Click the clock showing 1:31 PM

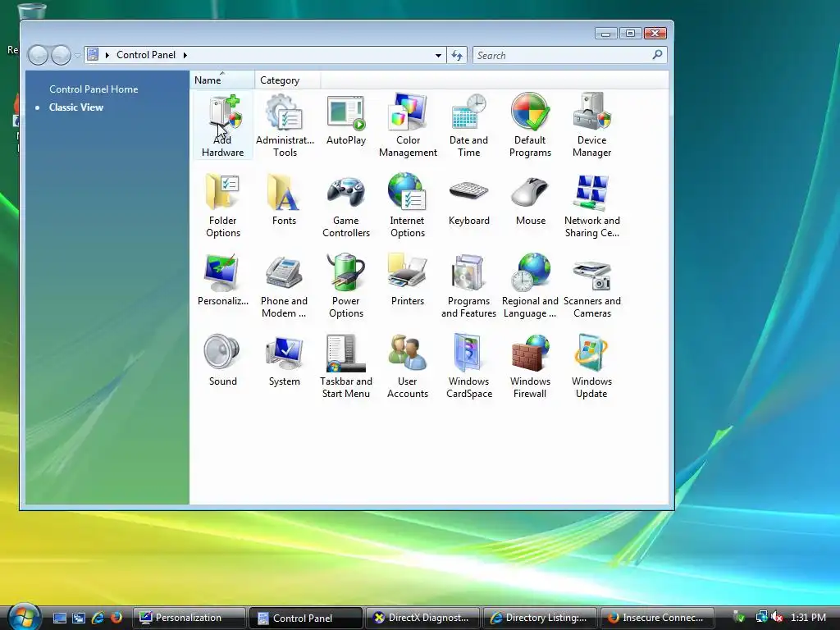pyautogui.click(x=808, y=618)
